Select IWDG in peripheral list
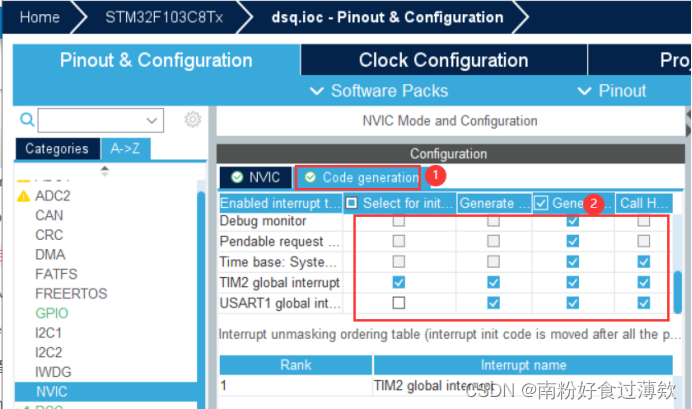Viewport: 692px width, 409px height. click(53, 372)
